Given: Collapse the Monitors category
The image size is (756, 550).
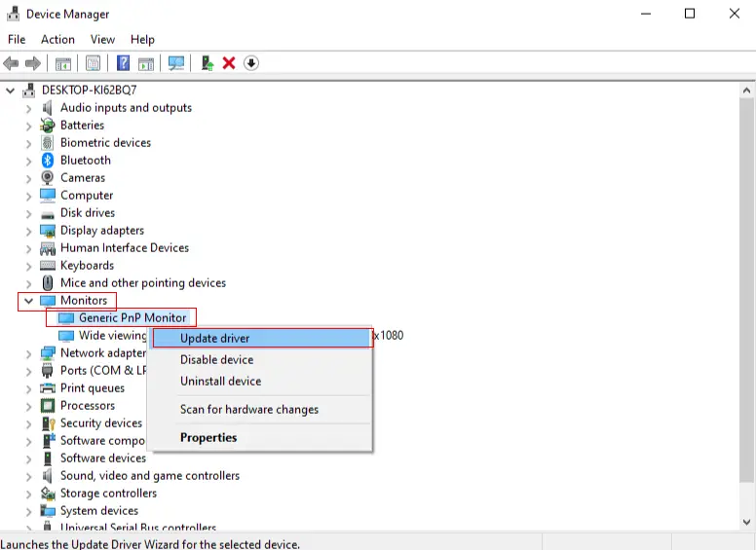Looking at the screenshot, I should 28,301.
